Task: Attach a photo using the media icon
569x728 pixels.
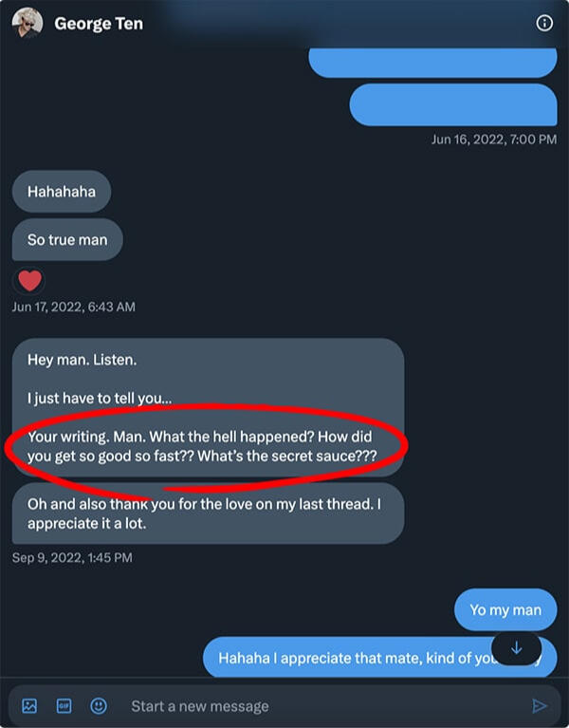Action: (29, 705)
